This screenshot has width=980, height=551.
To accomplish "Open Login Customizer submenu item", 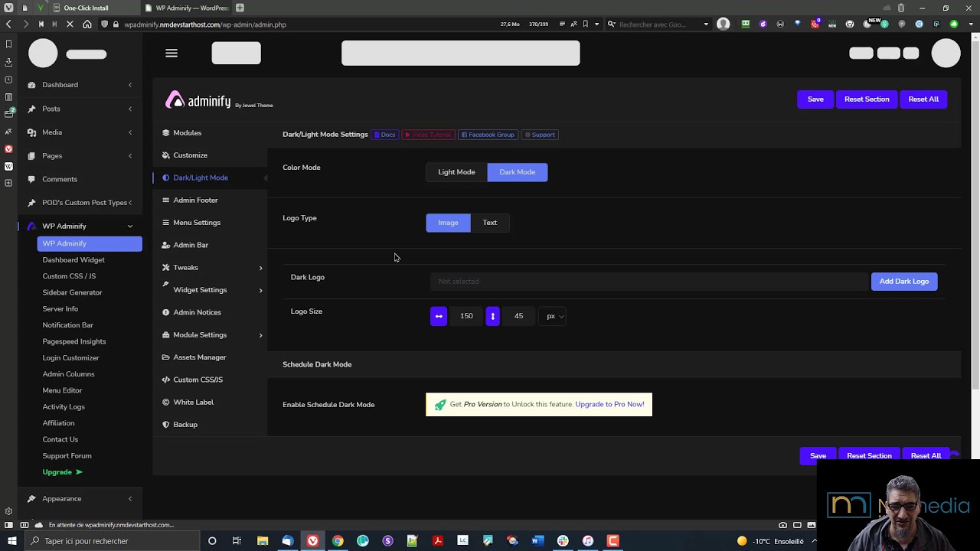I will point(70,358).
